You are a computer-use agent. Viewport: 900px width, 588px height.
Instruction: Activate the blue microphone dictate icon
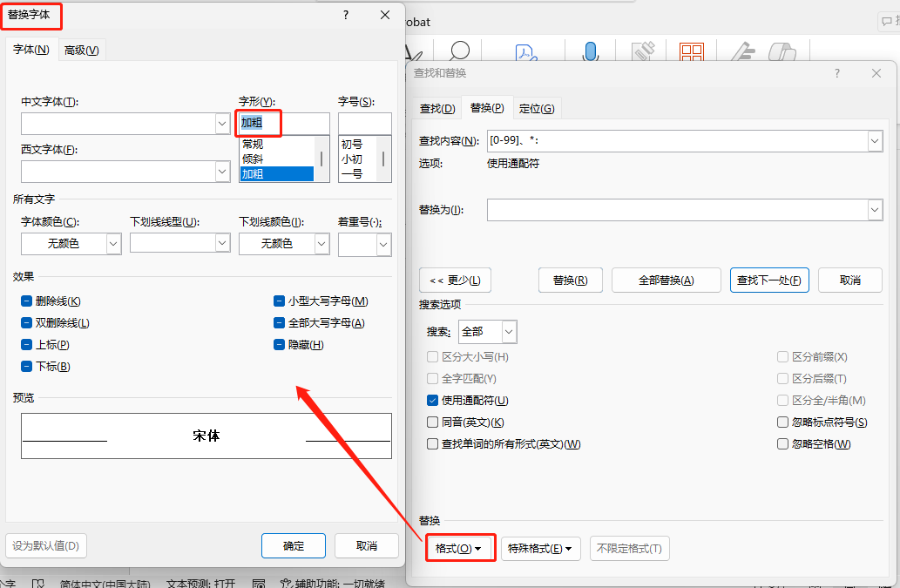[590, 51]
